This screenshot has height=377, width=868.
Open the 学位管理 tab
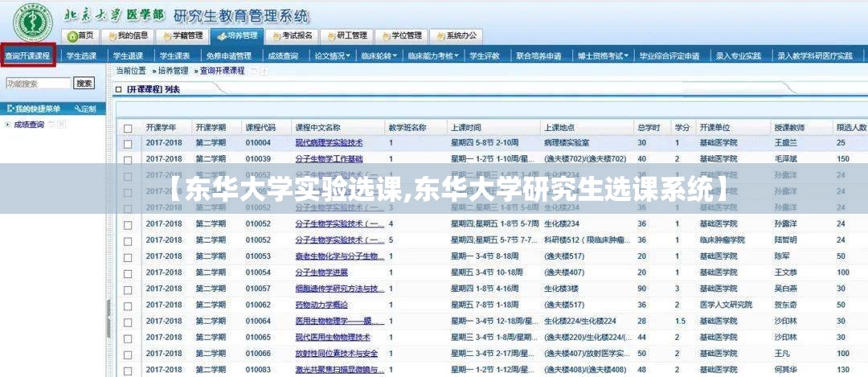click(401, 35)
